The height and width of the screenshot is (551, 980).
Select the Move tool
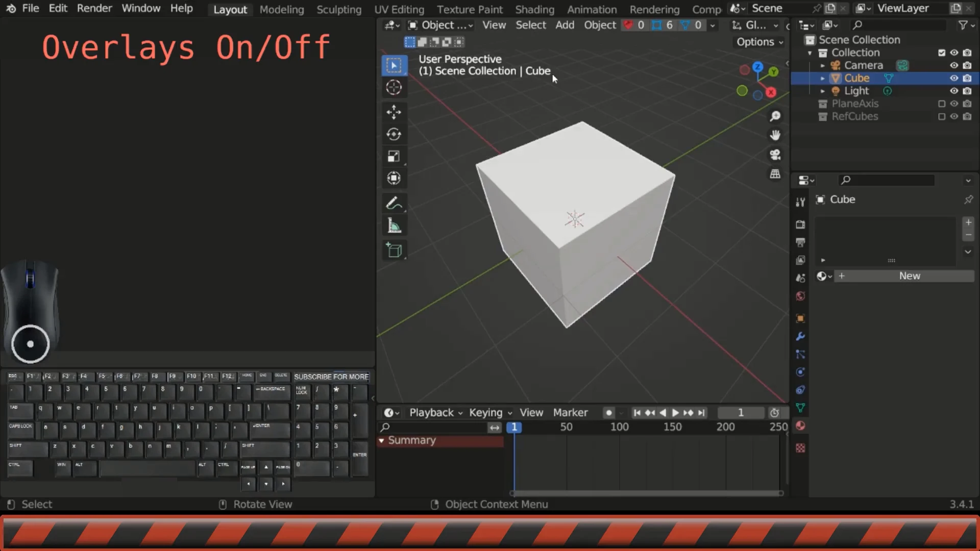pyautogui.click(x=394, y=112)
